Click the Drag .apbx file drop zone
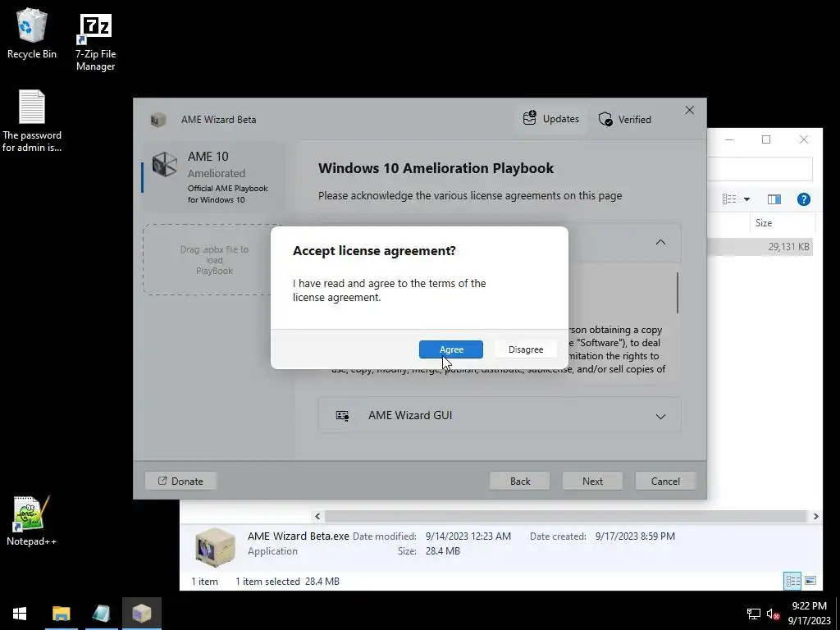Viewport: 840px width, 630px height. (x=212, y=260)
